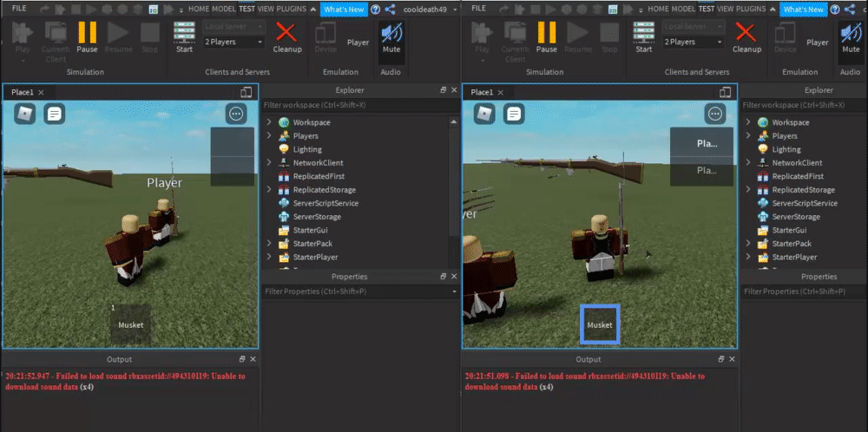
Task: Click the help question-mark icon in the left window
Action: [376, 10]
